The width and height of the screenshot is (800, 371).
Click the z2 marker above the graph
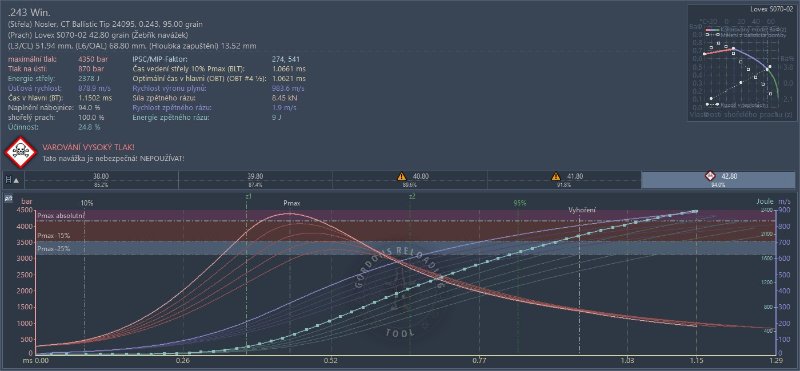point(412,195)
